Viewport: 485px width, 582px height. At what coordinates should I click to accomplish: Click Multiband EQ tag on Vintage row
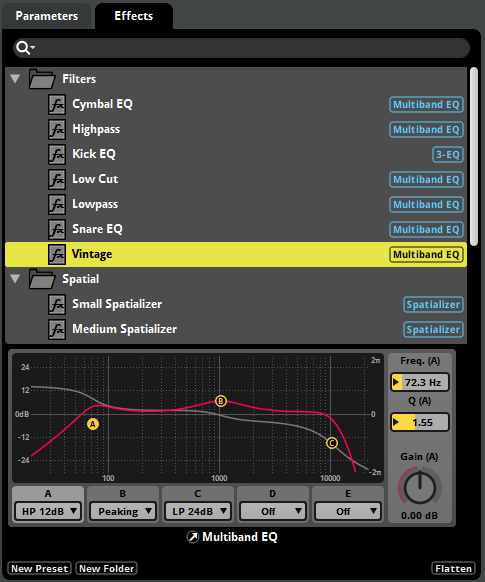(426, 255)
